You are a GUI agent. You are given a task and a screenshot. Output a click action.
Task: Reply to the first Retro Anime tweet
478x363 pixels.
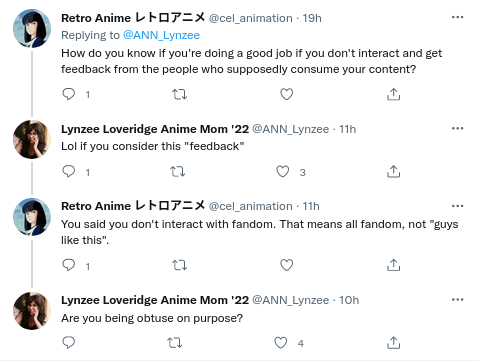click(69, 94)
